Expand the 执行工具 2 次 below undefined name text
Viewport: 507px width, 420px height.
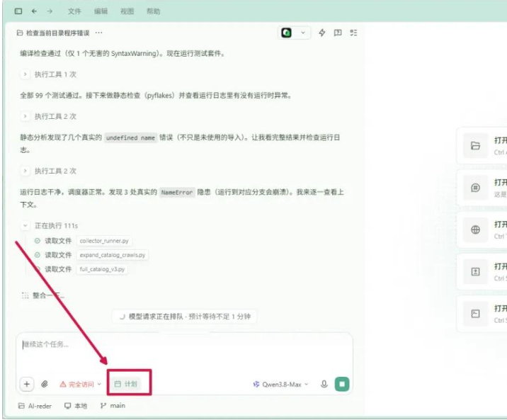click(25, 171)
